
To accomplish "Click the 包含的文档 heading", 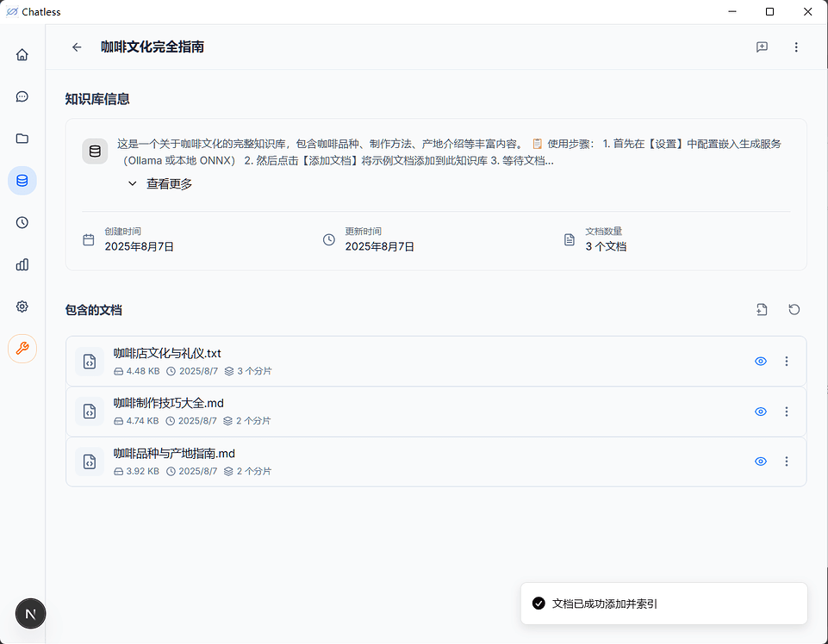I will (x=93, y=310).
